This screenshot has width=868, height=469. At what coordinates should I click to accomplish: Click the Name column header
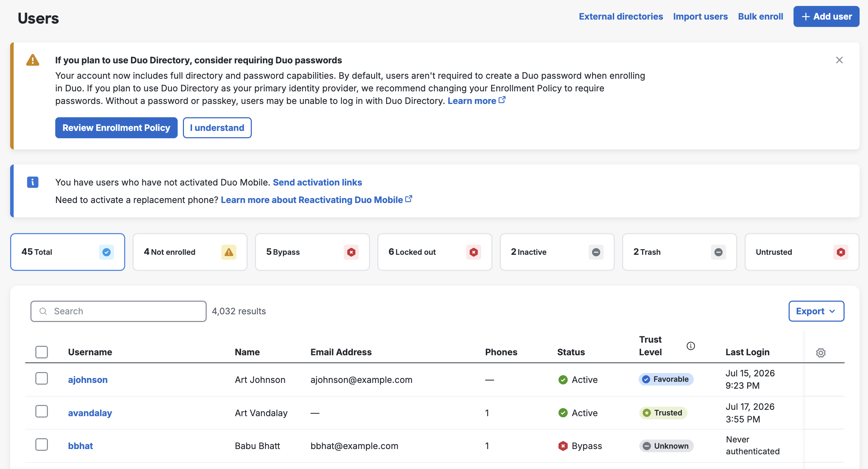coord(247,352)
